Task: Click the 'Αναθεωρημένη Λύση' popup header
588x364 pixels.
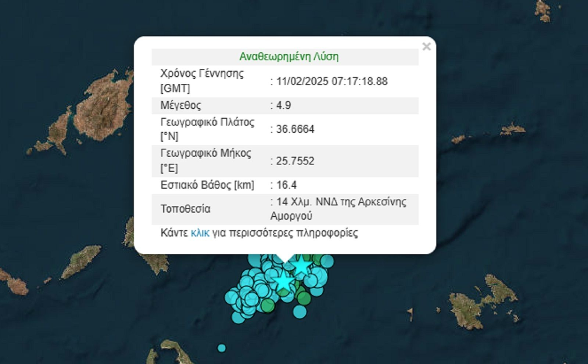Action: [x=289, y=57]
